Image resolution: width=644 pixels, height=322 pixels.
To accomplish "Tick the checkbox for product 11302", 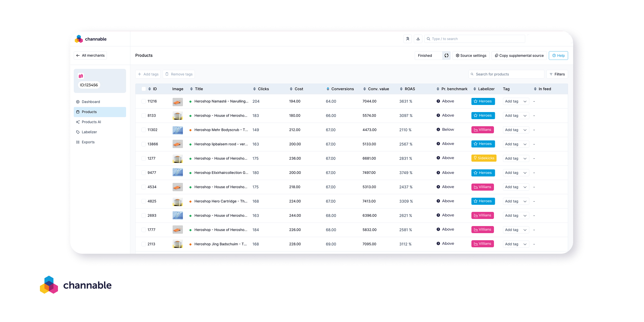I will point(144,130).
